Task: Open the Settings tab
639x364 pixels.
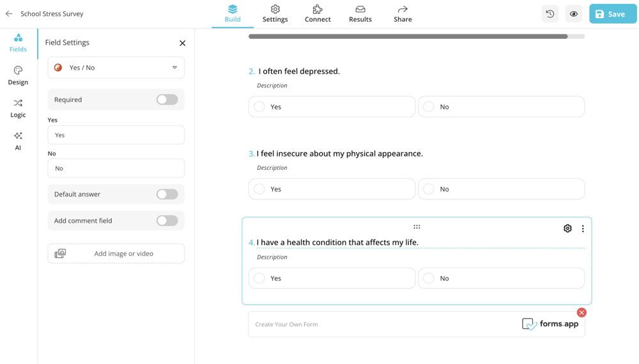Action: pyautogui.click(x=275, y=14)
